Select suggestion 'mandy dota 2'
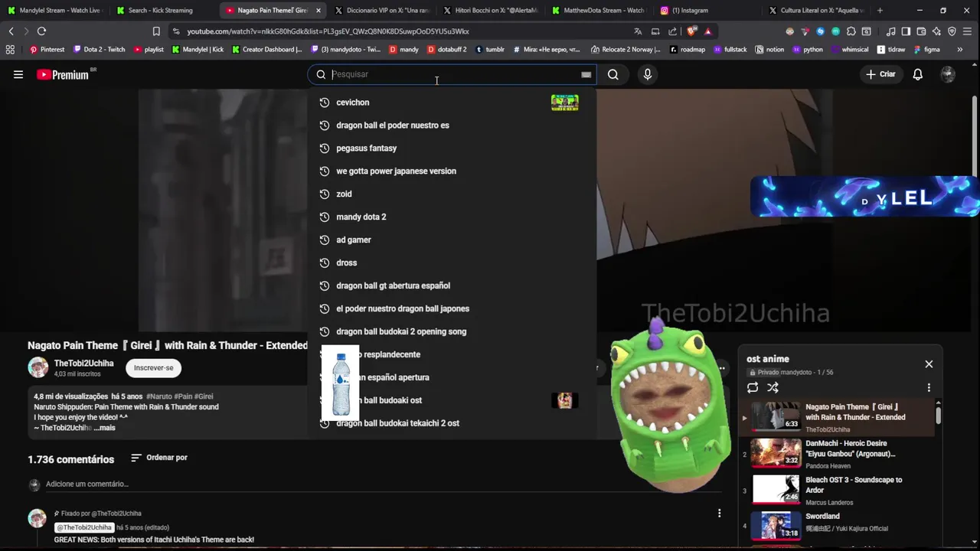This screenshot has width=980, height=551. 452,217
